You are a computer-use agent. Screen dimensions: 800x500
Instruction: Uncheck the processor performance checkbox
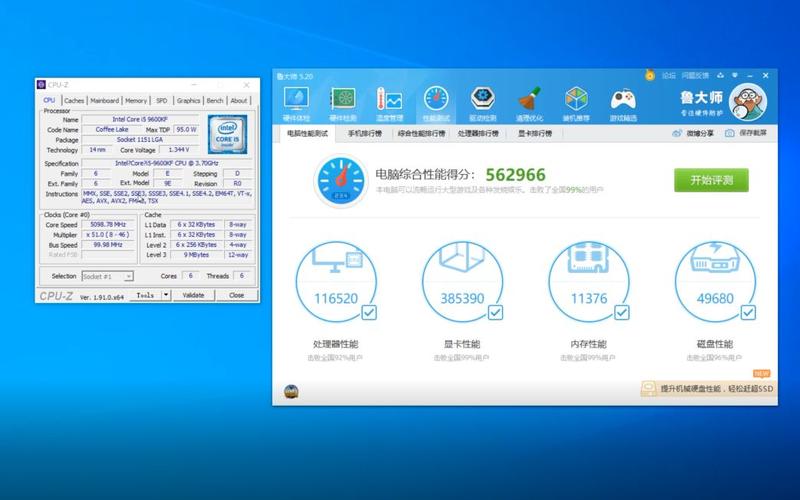click(369, 312)
